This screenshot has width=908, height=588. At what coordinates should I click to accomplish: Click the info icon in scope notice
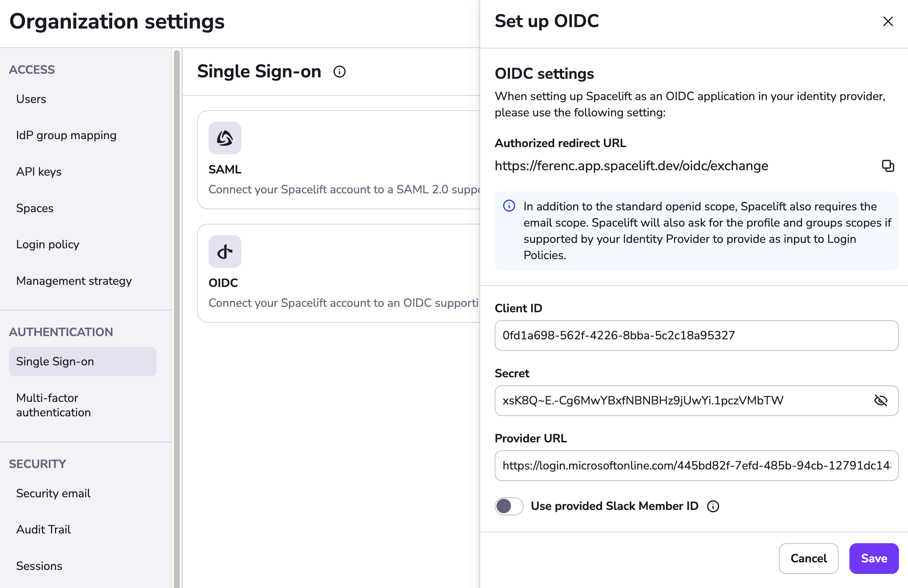click(x=509, y=206)
